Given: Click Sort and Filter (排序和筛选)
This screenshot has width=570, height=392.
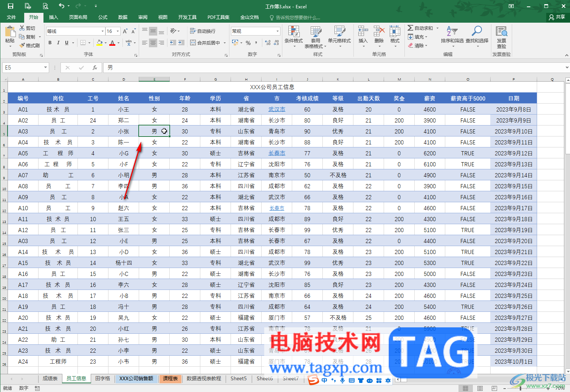Looking at the screenshot, I should (452, 37).
